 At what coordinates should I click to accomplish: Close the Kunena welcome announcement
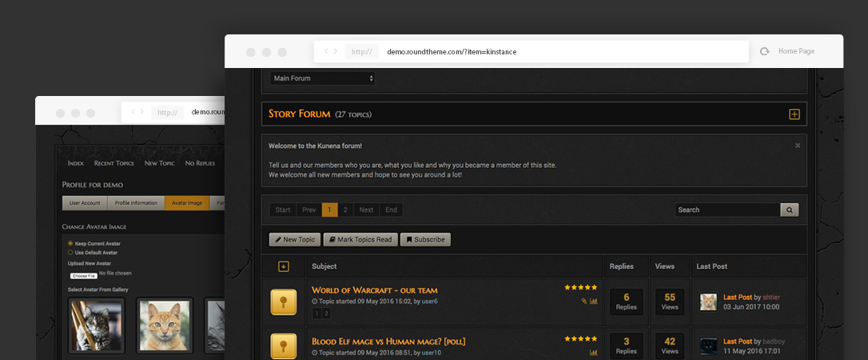(x=798, y=146)
